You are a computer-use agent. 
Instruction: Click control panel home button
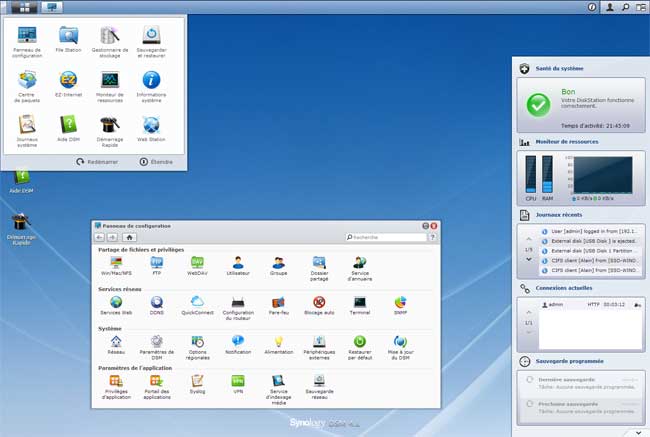coord(129,237)
